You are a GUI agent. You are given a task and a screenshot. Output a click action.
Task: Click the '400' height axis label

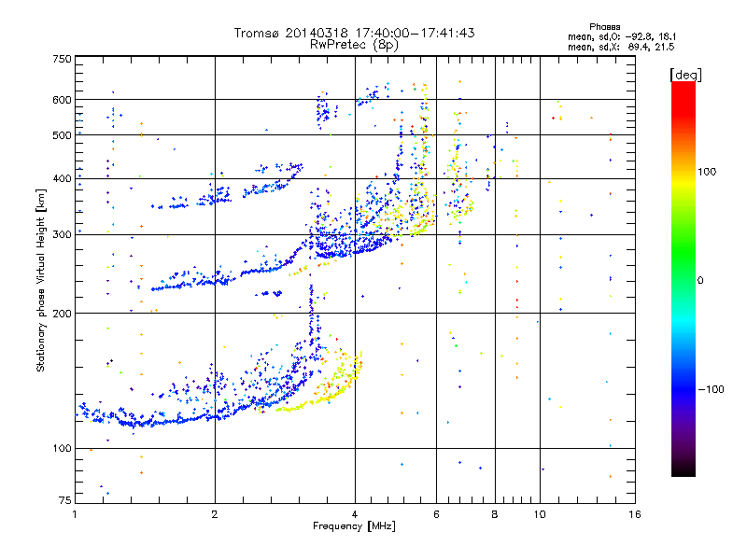click(62, 179)
